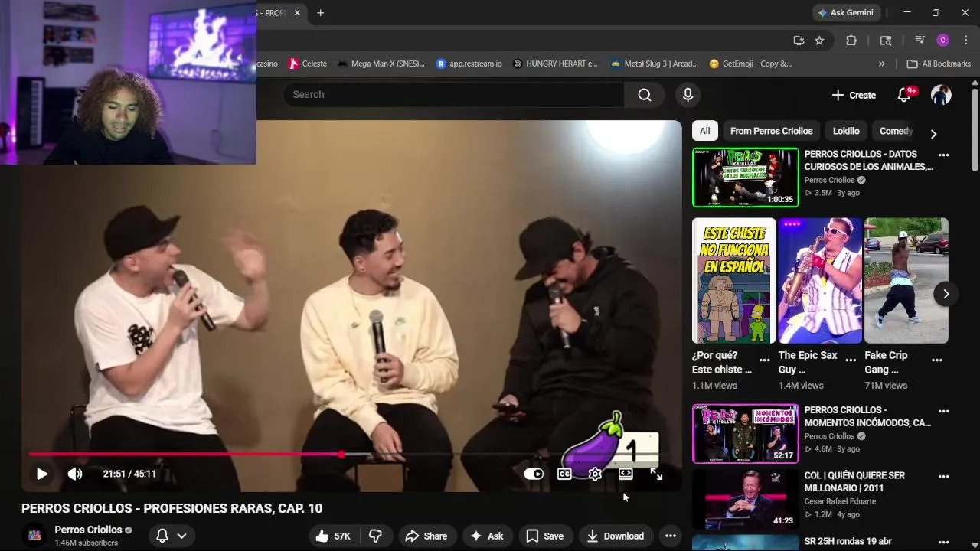The height and width of the screenshot is (551, 980).
Task: Open Metal Slug 3 Arcade bookmark
Action: coord(654,64)
